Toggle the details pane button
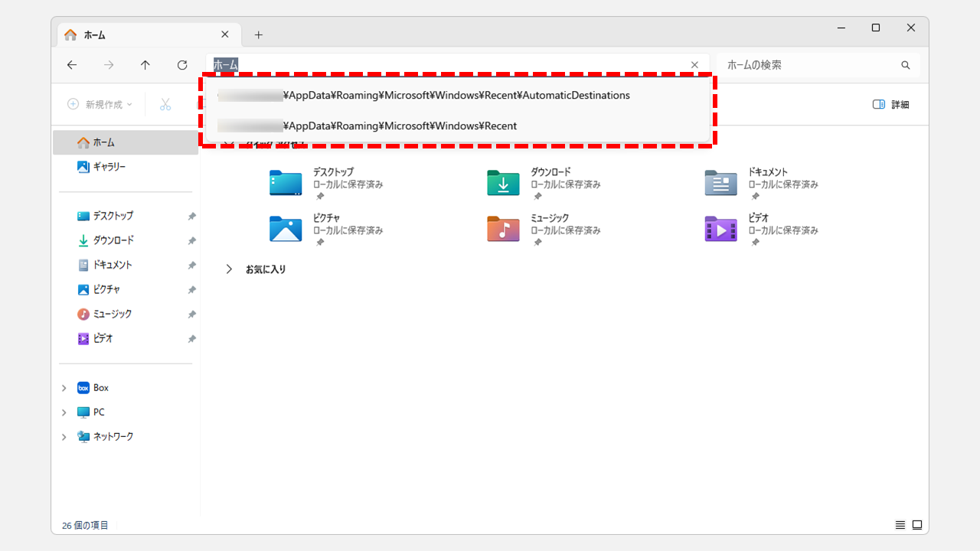980x551 pixels. [890, 104]
